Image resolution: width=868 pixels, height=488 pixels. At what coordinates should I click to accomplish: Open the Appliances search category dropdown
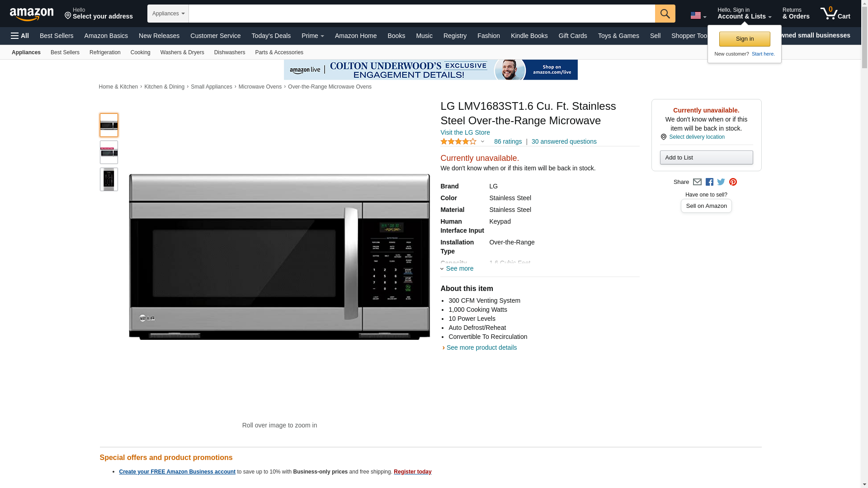[168, 14]
